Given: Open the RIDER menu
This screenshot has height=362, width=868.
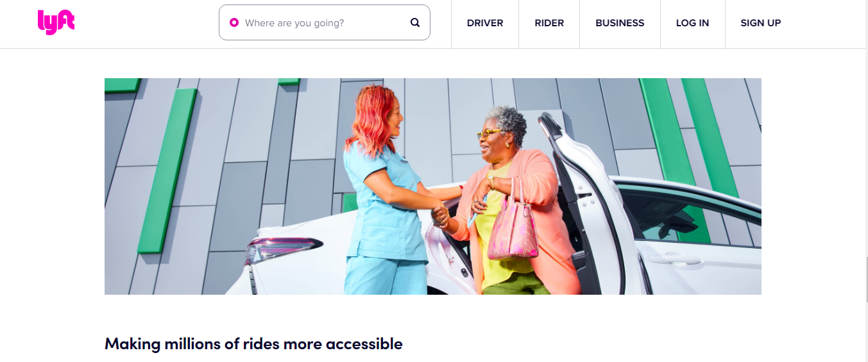Looking at the screenshot, I should (x=549, y=23).
